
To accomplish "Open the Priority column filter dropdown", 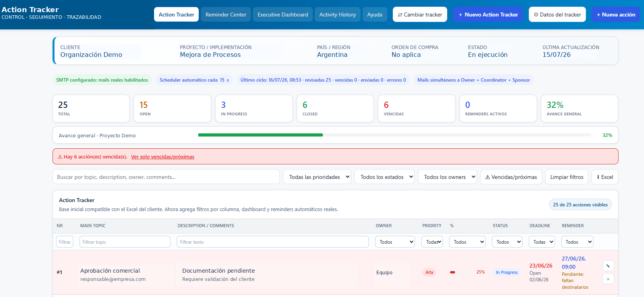I will pyautogui.click(x=432, y=242).
